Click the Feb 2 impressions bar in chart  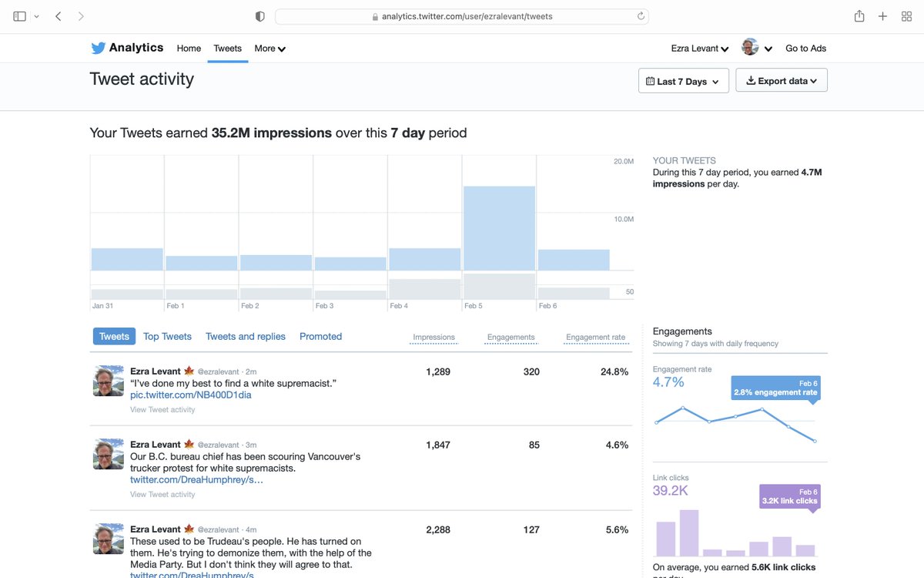click(x=276, y=263)
